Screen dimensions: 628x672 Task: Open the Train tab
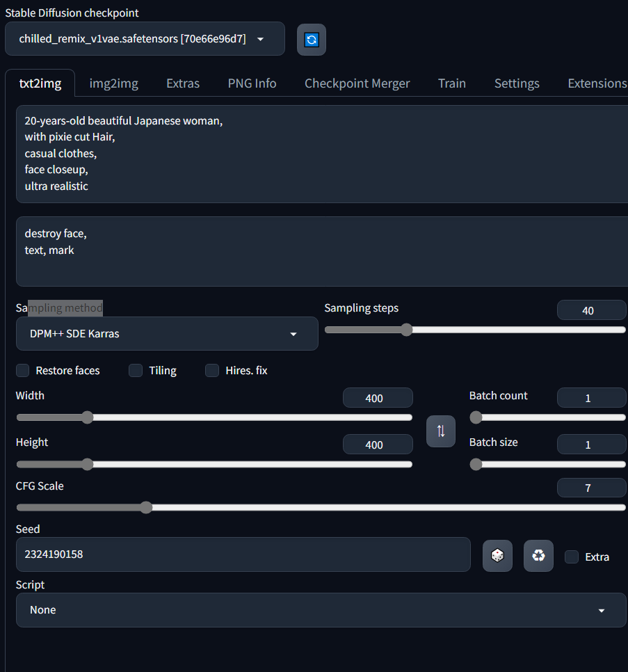(452, 83)
